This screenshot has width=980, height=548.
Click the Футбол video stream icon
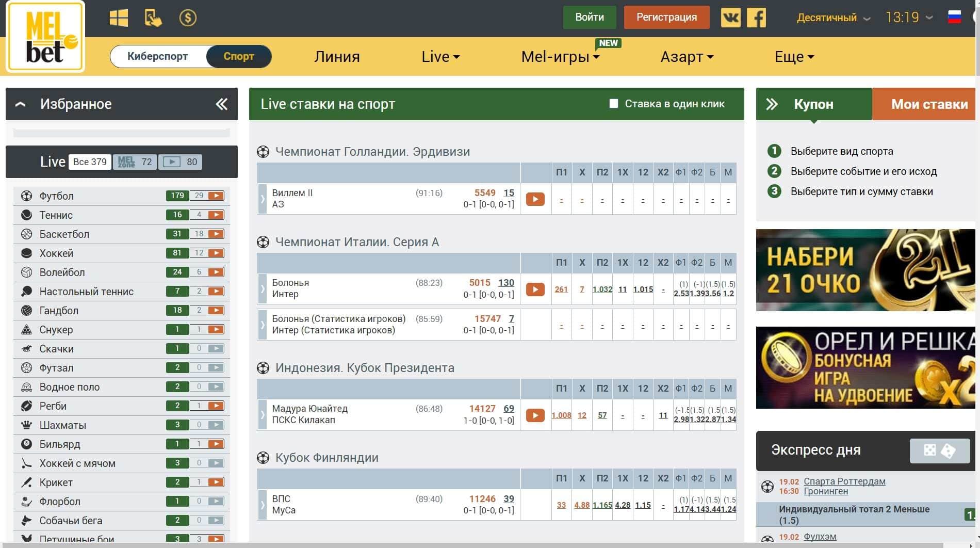(x=216, y=196)
